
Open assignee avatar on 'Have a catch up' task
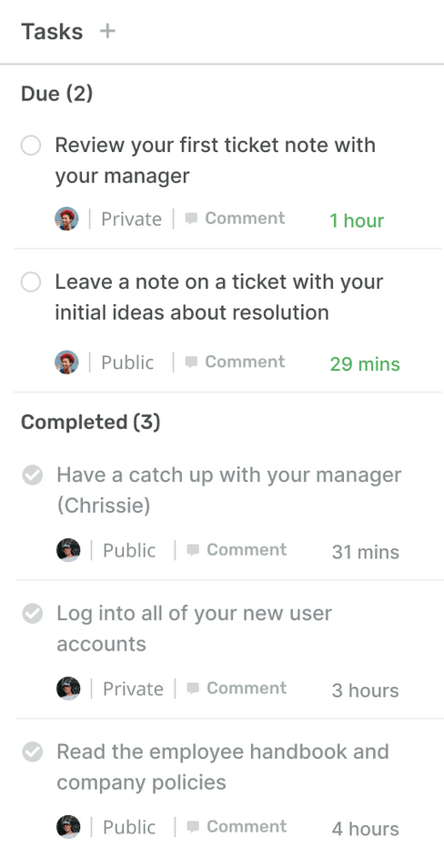click(x=68, y=550)
